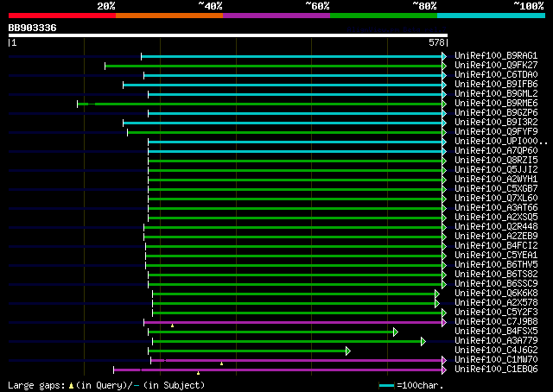The width and height of the screenshot is (553, 392).
Task: Select the UniRef100_A7QP60 label
Action: tap(496, 151)
